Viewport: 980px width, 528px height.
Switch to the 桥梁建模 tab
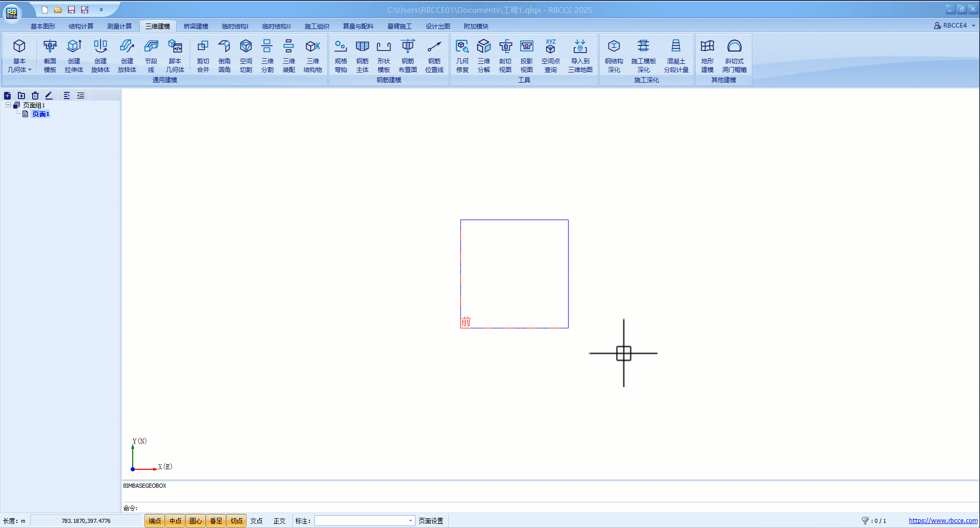coord(196,27)
